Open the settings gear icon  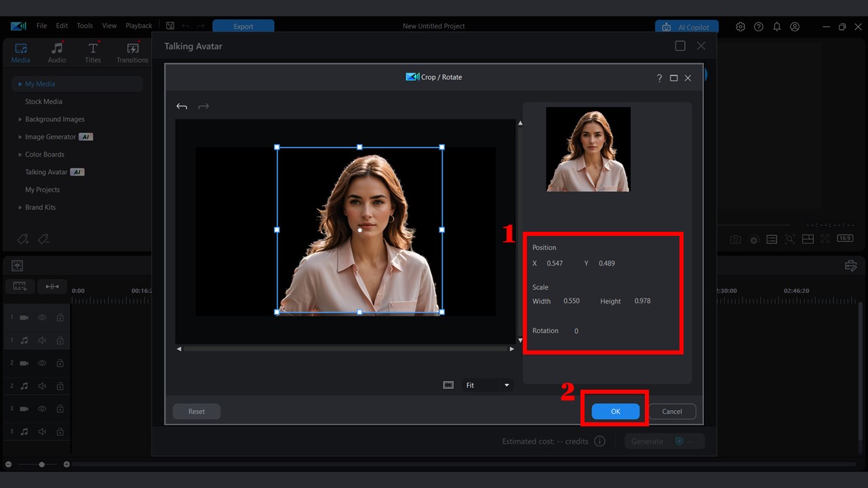point(741,26)
